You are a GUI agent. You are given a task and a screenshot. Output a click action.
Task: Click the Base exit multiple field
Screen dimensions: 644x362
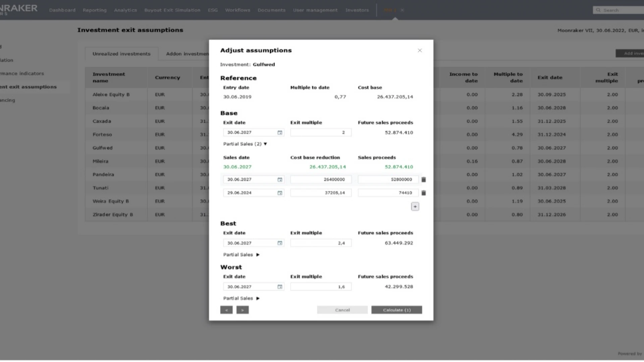pyautogui.click(x=321, y=132)
